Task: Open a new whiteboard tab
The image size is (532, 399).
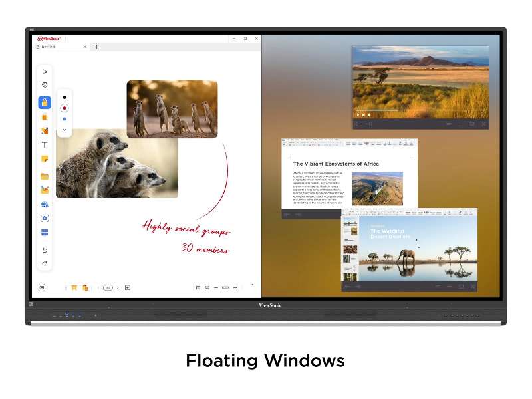Action: click(x=96, y=47)
